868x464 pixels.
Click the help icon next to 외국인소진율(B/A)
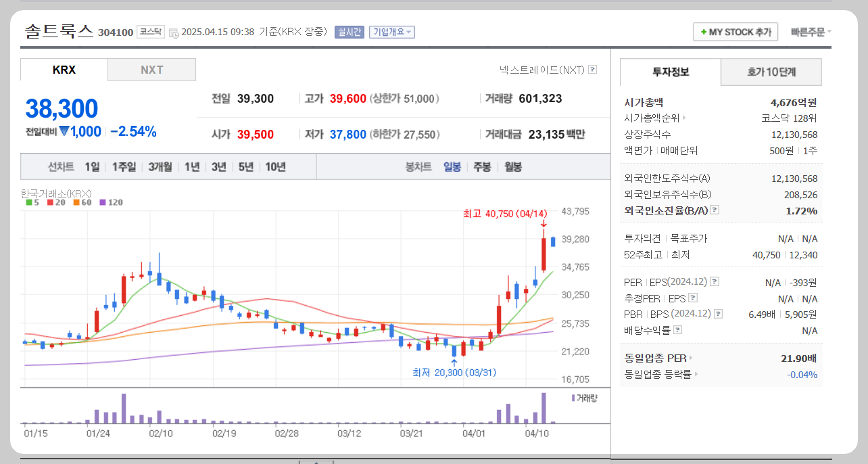click(715, 210)
